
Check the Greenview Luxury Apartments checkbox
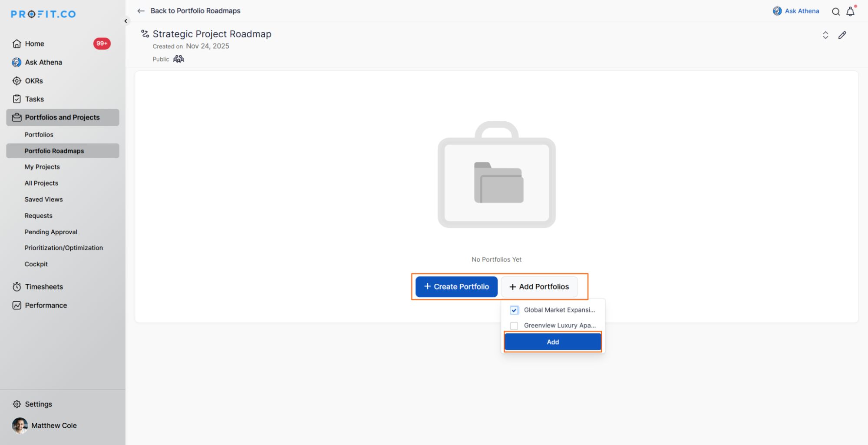point(514,325)
